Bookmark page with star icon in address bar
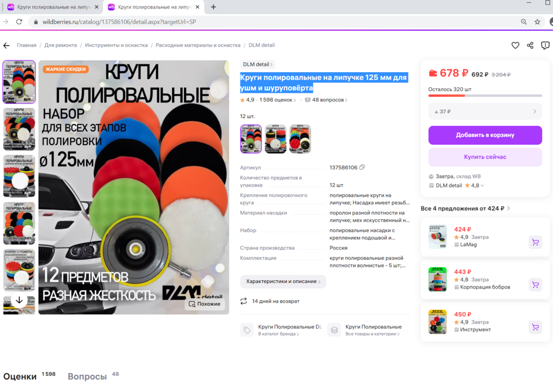Image resolution: width=553 pixels, height=392 pixels. (537, 22)
